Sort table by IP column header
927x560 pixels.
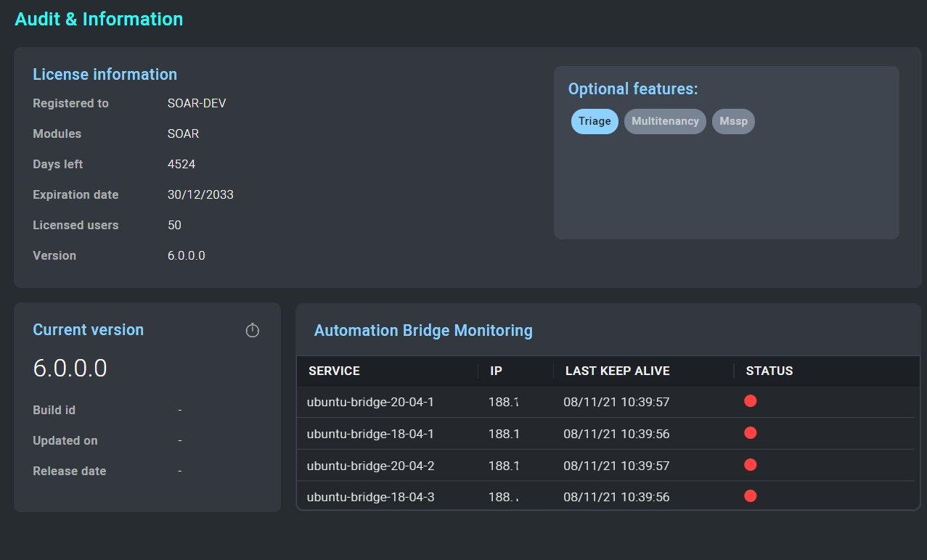[x=496, y=371]
